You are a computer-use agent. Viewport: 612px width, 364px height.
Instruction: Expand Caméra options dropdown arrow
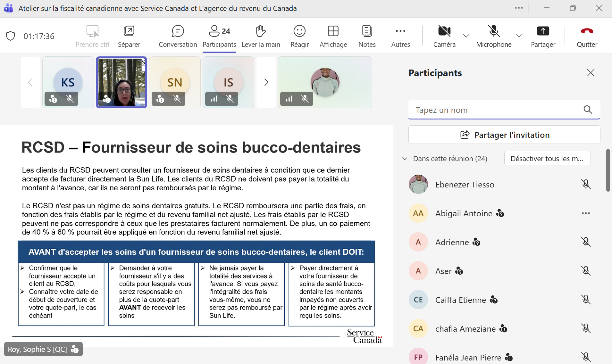466,36
